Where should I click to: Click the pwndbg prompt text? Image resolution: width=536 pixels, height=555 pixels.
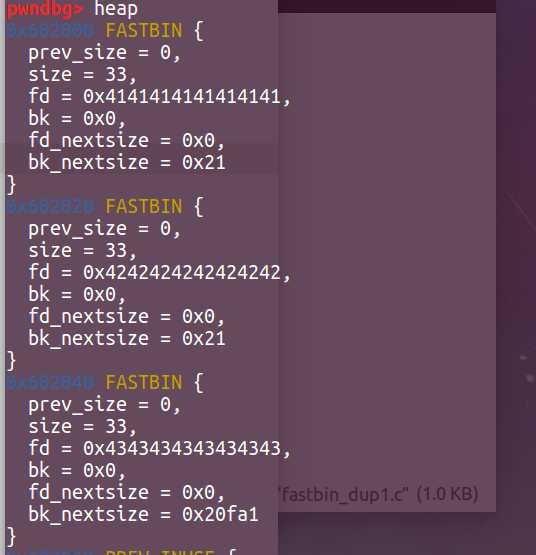[46, 8]
